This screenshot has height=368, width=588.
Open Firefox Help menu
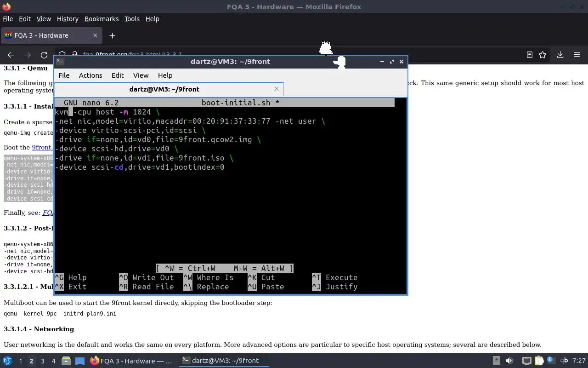(152, 19)
